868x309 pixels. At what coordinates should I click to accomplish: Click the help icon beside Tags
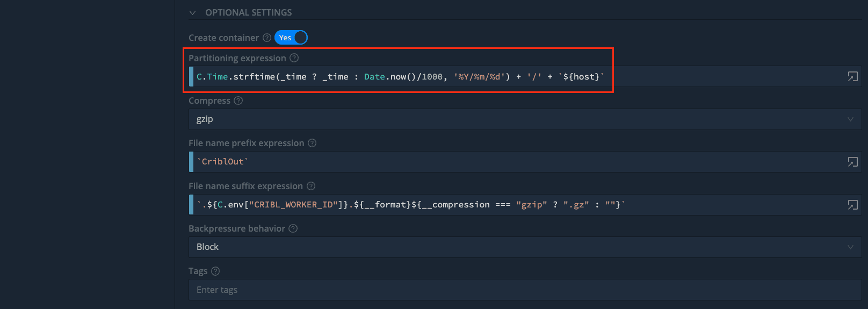pyautogui.click(x=215, y=271)
